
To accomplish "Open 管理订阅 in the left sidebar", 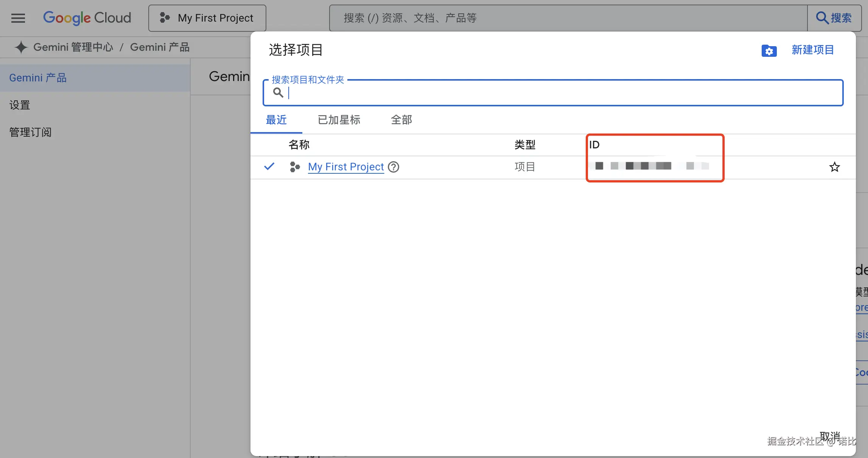I will pos(30,132).
